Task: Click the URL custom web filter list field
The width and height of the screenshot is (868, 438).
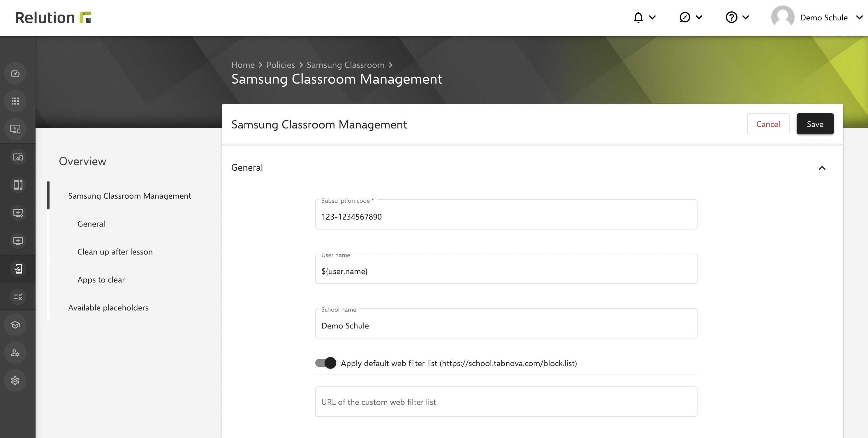Action: [x=506, y=401]
